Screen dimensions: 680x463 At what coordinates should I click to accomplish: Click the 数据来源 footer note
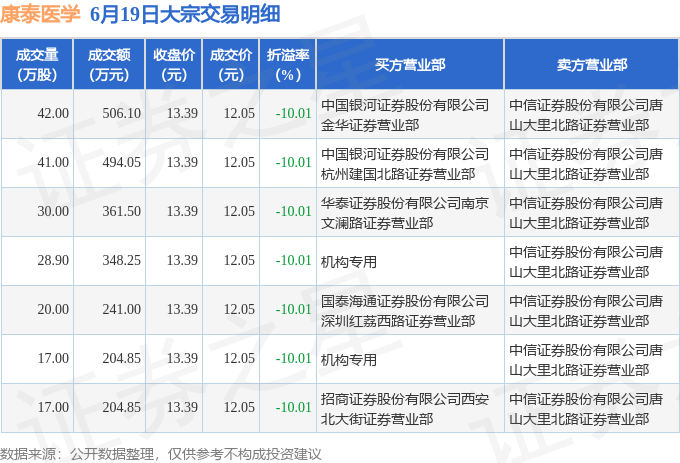161,454
